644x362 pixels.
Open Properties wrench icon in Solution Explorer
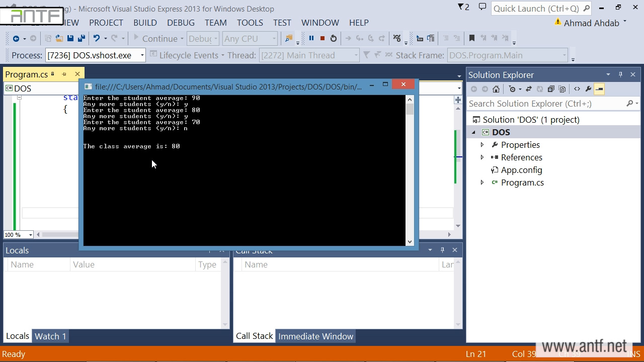(x=588, y=89)
